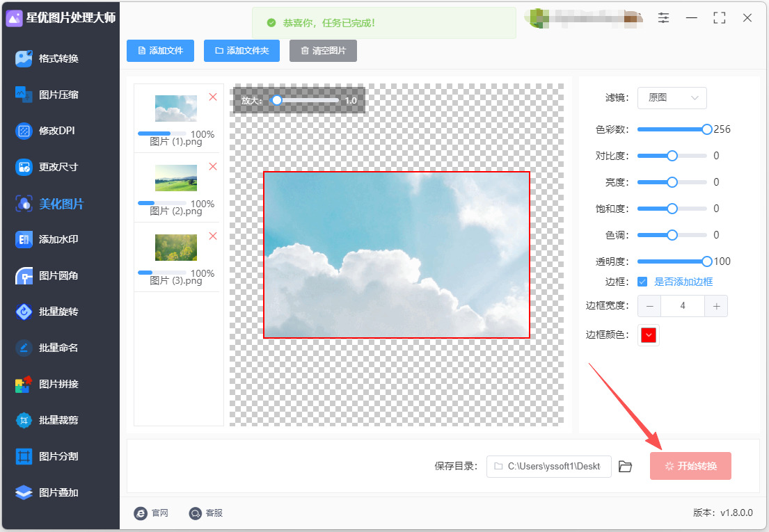Click the 开始转换 start conversion button

pyautogui.click(x=690, y=466)
